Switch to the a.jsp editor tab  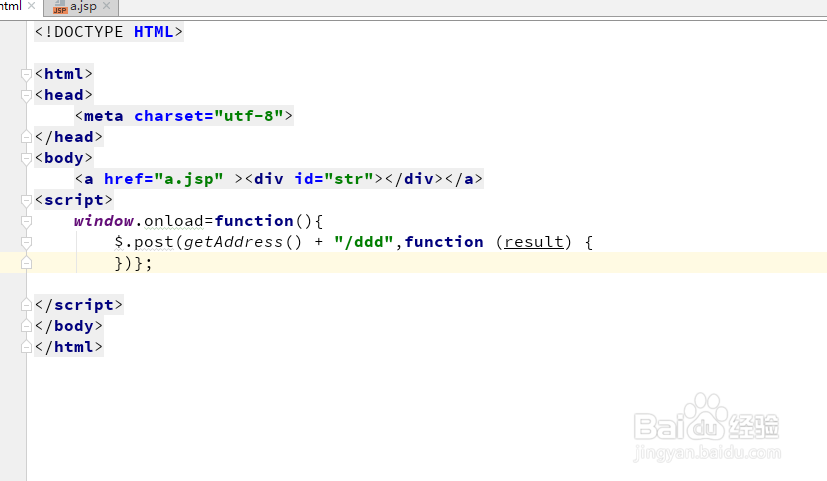click(82, 7)
